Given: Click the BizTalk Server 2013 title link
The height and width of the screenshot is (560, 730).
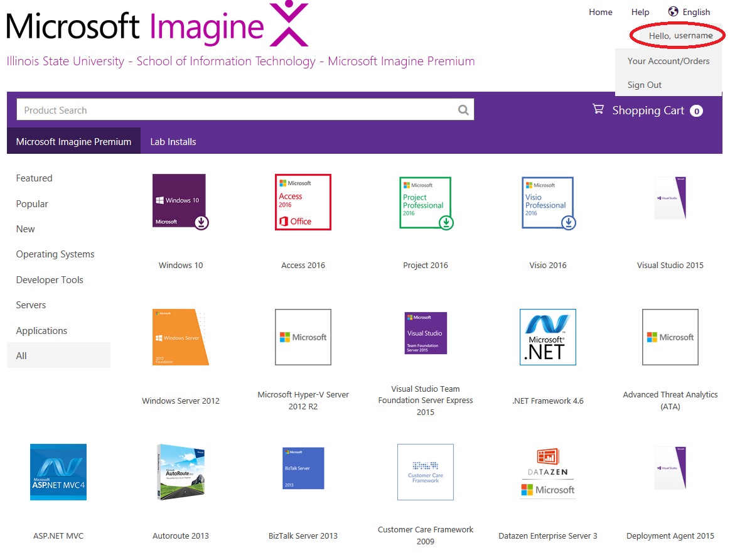Looking at the screenshot, I should coord(303,536).
